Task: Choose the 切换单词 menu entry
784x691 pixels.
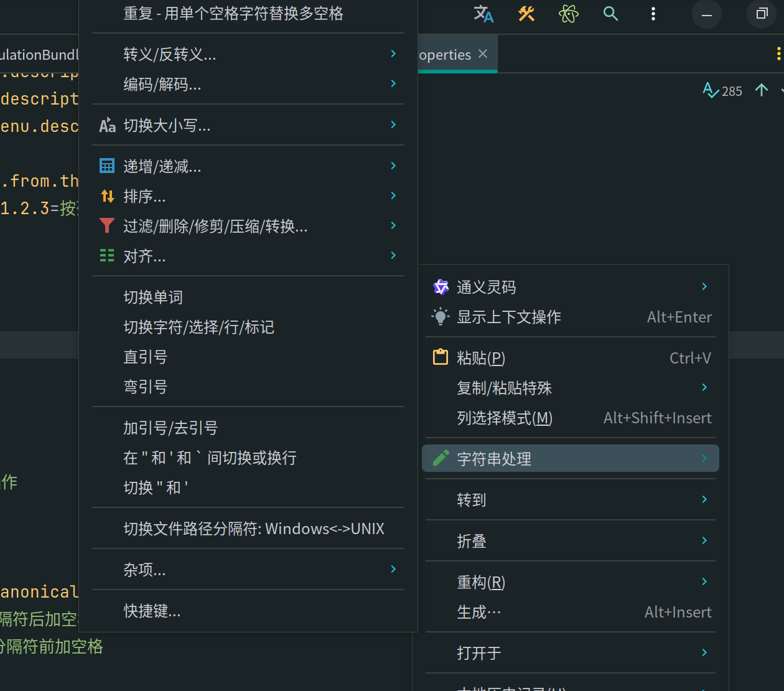Action: 248,297
